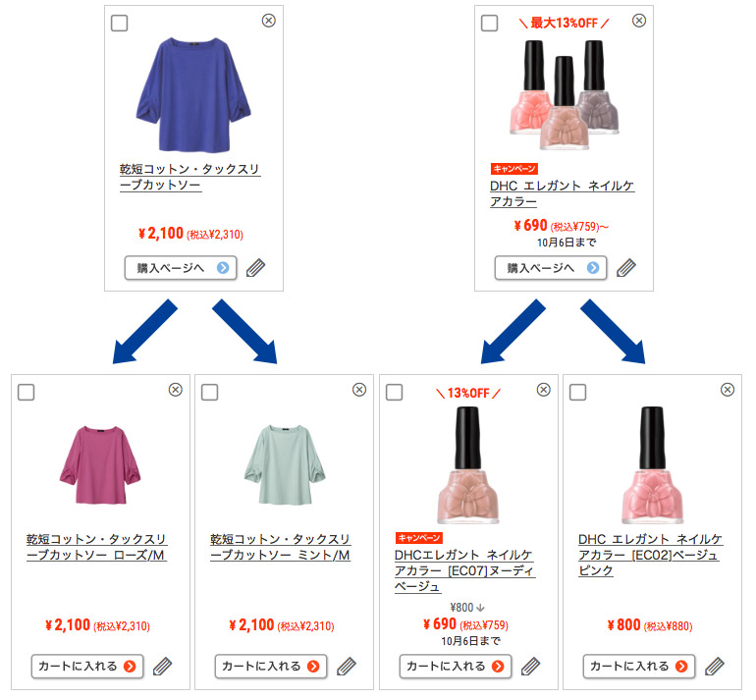Open memo pencil icon on blue top card
Screen dimensions: 756x700
tap(255, 268)
